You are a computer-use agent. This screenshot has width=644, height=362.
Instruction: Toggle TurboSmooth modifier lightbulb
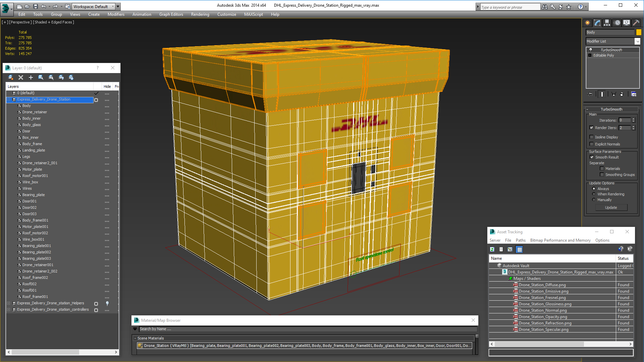[591, 50]
